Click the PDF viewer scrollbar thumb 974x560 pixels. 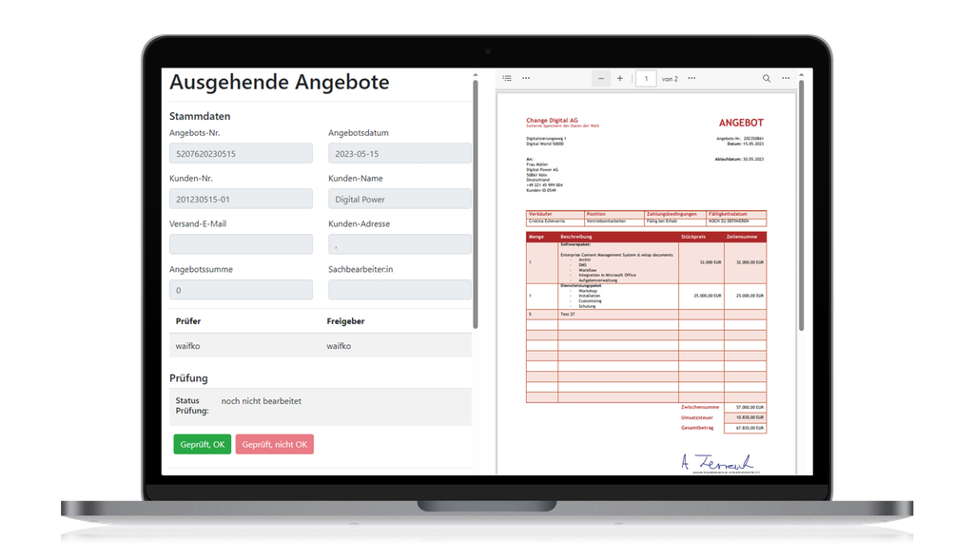coord(801,206)
